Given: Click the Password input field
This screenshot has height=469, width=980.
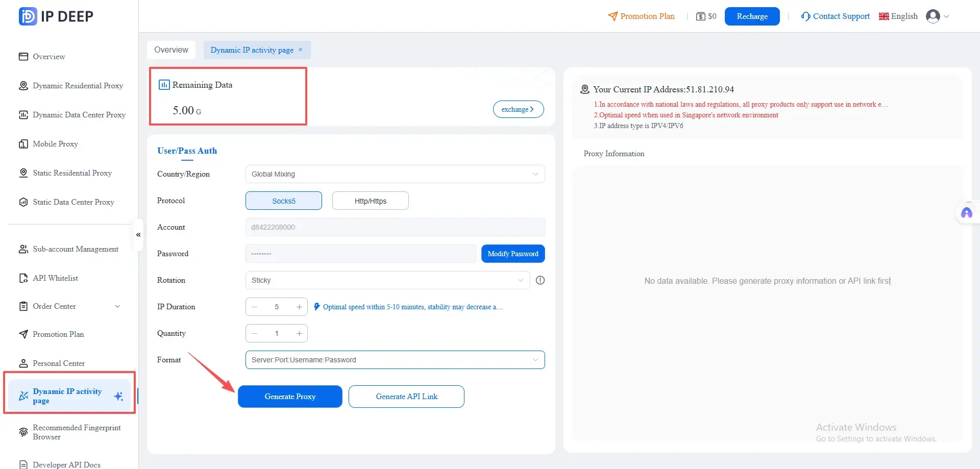Looking at the screenshot, I should tap(361, 254).
